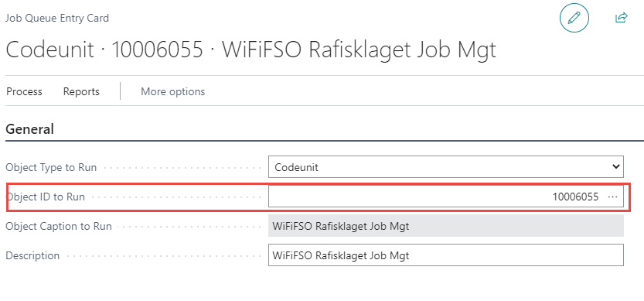This screenshot has width=644, height=301.
Task: Focus the Object ID to Run field
Action: click(x=445, y=197)
